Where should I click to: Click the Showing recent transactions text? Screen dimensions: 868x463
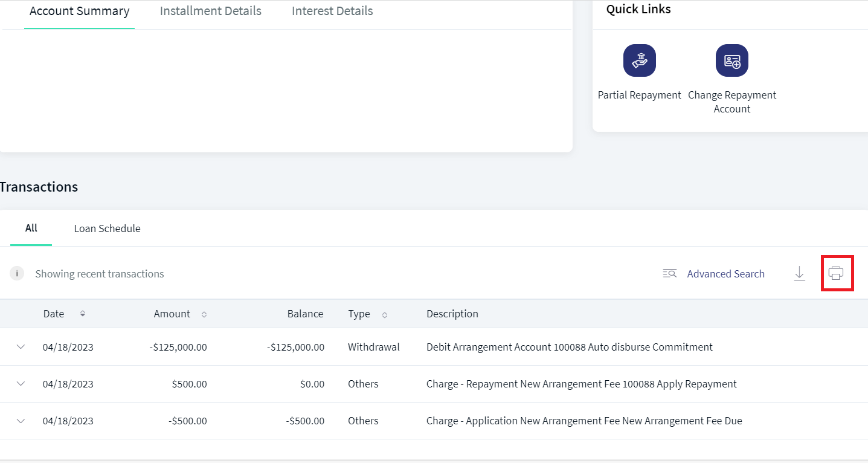coord(100,274)
